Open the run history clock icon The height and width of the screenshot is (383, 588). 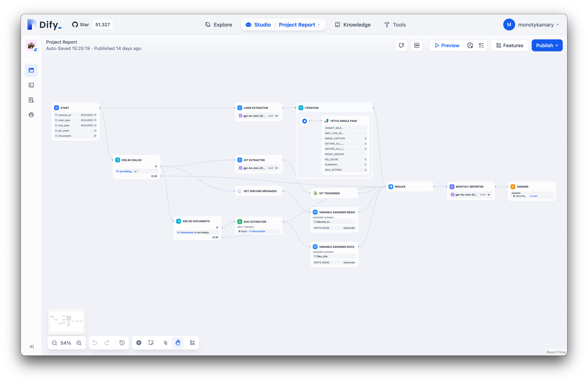(470, 46)
